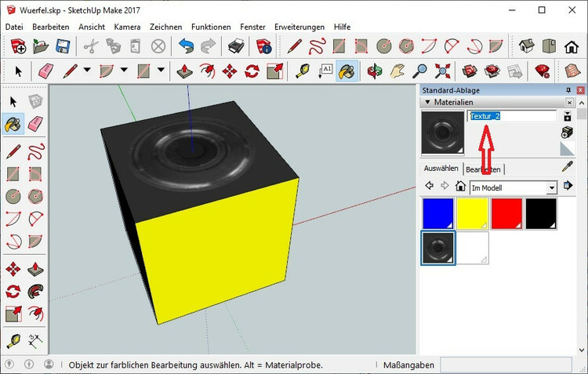Screen dimensions: 588x374
Task: Select the Push/Pull tool in the left toolbar
Action: (36, 269)
